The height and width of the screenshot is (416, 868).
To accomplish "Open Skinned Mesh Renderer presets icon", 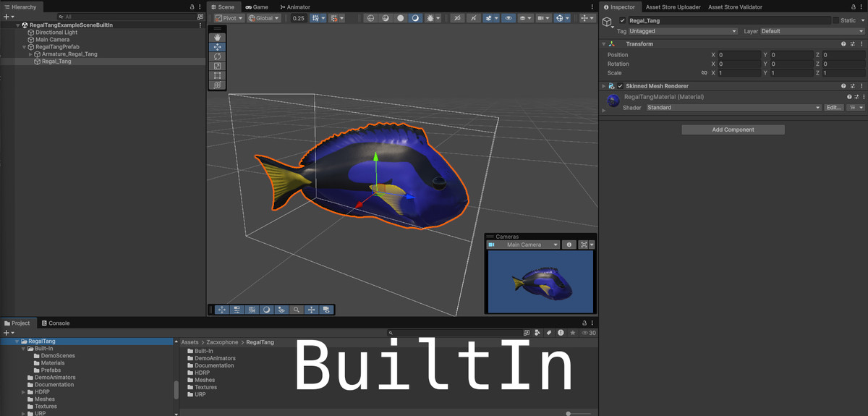I will pos(852,86).
